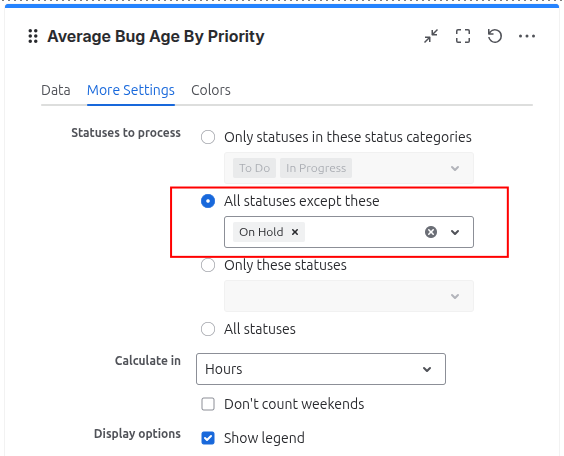
Task: Select Only statuses in these status categories
Action: [x=208, y=137]
